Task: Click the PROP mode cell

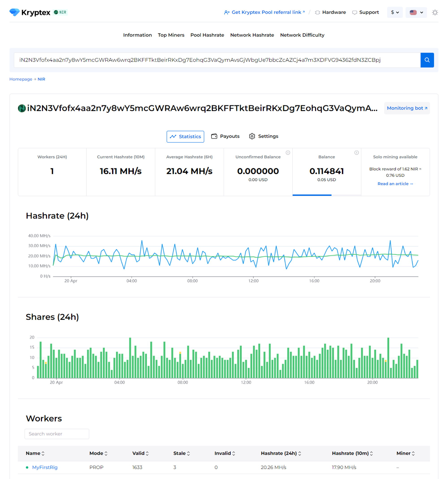Action: tap(96, 467)
